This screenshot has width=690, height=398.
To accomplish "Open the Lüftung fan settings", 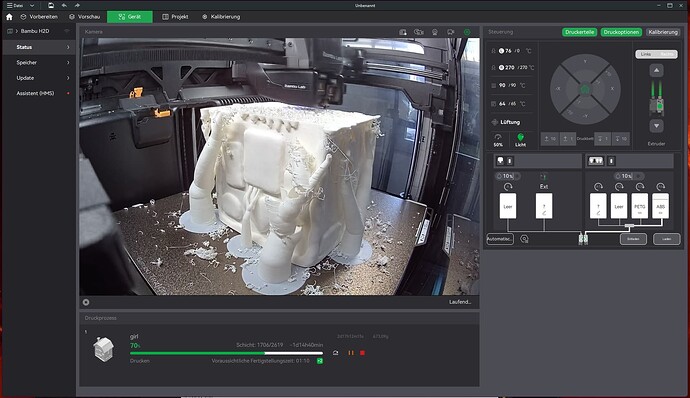I will [506, 122].
